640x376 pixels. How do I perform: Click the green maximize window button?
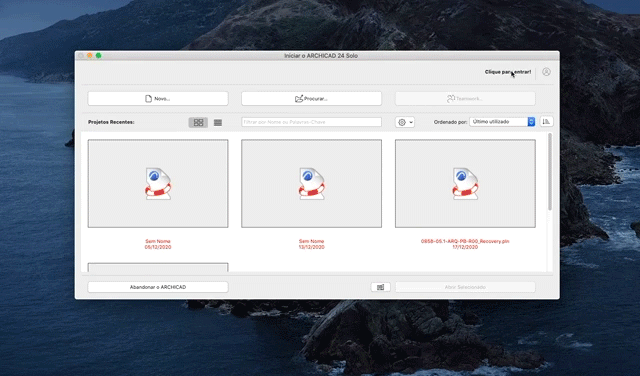pyautogui.click(x=98, y=56)
